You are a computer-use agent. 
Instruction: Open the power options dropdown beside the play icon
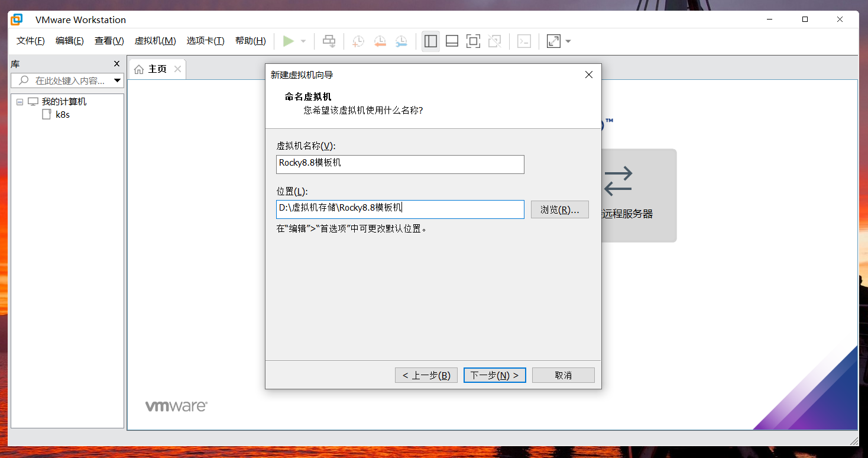pos(303,41)
